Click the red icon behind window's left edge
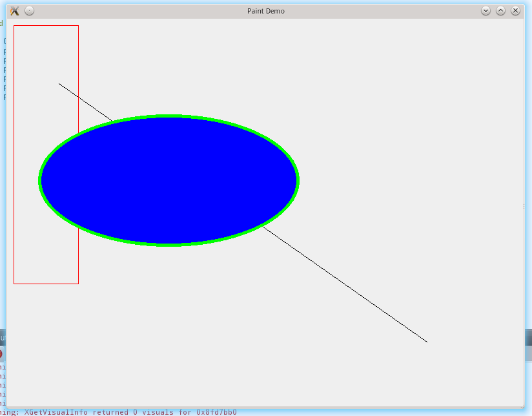The height and width of the screenshot is (416, 532). click(1, 354)
